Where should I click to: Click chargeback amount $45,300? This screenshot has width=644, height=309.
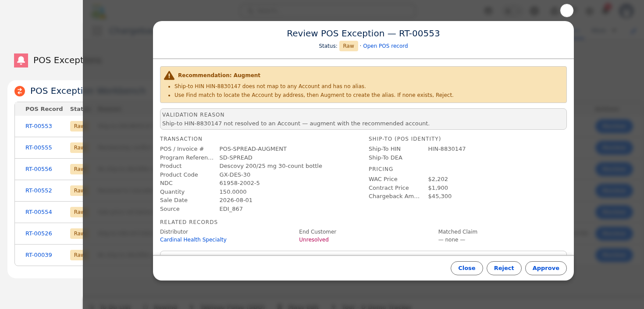440,196
